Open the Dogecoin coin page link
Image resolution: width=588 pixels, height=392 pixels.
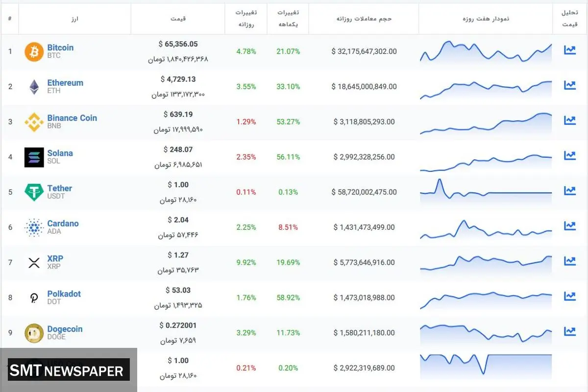point(65,329)
